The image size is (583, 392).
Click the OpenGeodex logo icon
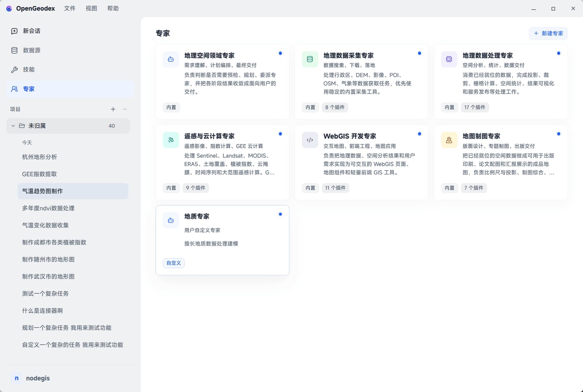9,8
